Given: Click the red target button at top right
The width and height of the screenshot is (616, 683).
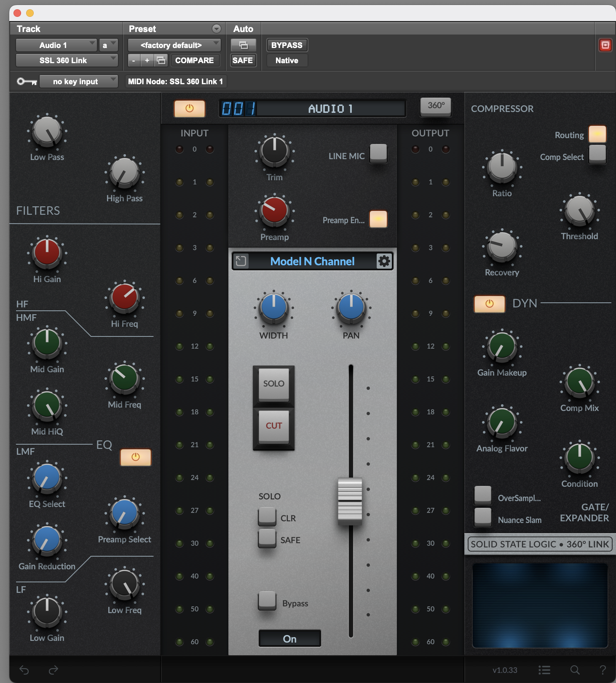Looking at the screenshot, I should (x=605, y=45).
